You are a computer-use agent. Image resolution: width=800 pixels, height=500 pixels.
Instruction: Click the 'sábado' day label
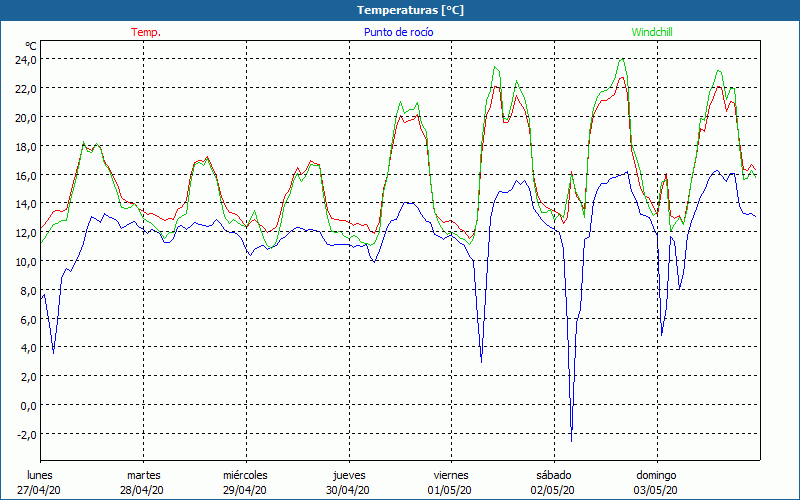tap(554, 475)
